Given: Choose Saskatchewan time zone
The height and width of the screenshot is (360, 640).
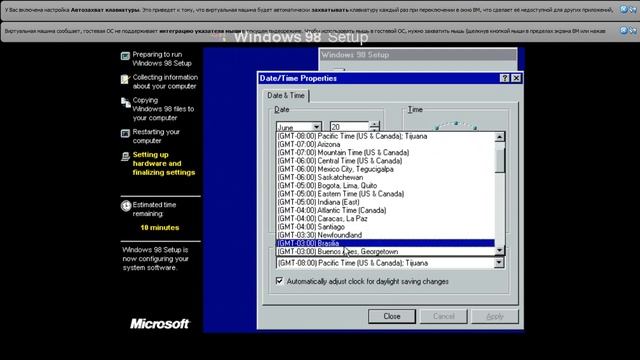Looking at the screenshot, I should click(385, 178).
